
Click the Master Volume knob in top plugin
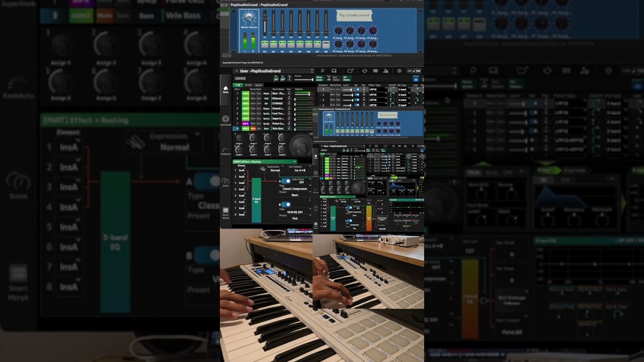click(x=249, y=17)
